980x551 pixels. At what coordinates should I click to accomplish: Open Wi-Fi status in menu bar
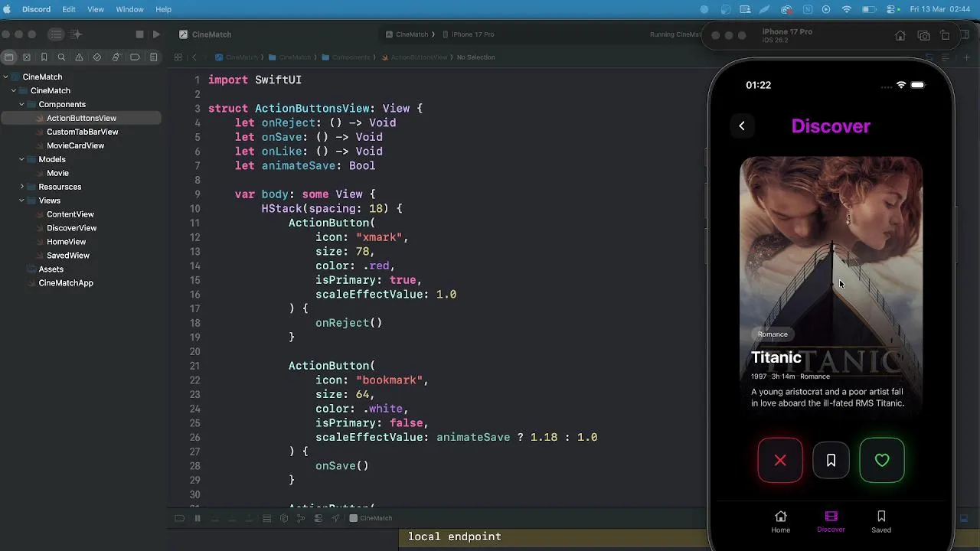tap(846, 9)
